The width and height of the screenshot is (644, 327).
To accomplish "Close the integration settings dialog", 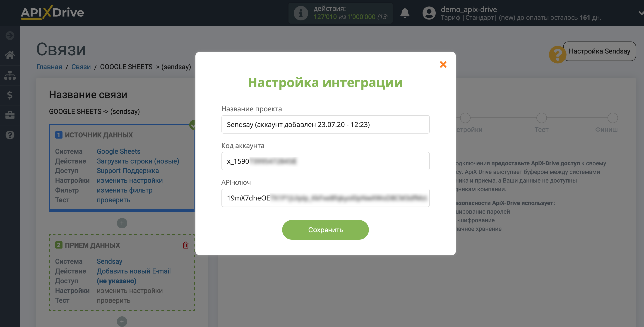I will coord(443,64).
